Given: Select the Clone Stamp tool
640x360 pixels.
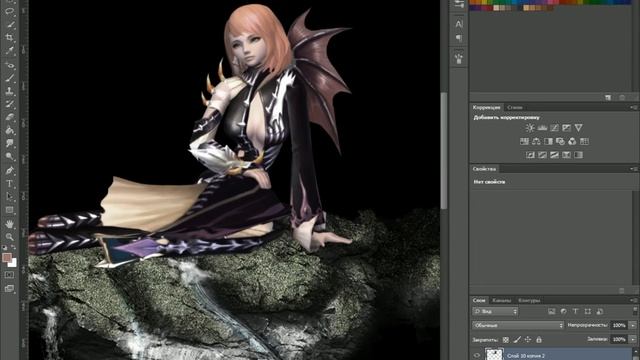Looking at the screenshot, I should (9, 91).
